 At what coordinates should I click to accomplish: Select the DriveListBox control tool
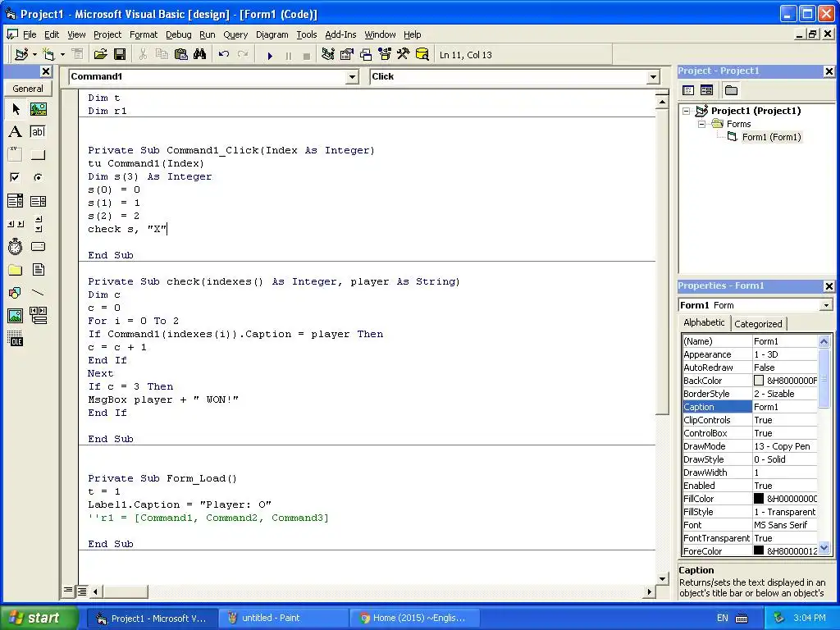click(x=38, y=247)
